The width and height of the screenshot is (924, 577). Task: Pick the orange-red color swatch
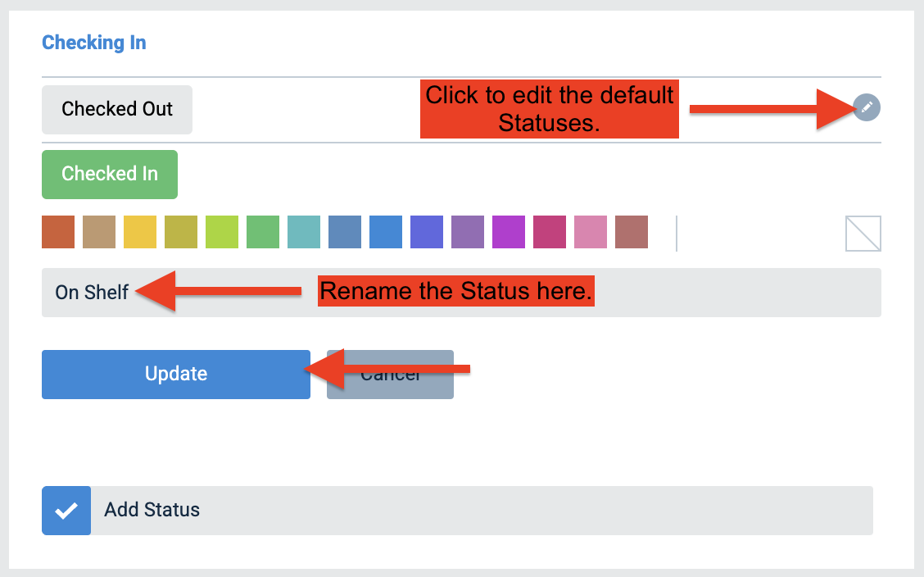coord(58,232)
